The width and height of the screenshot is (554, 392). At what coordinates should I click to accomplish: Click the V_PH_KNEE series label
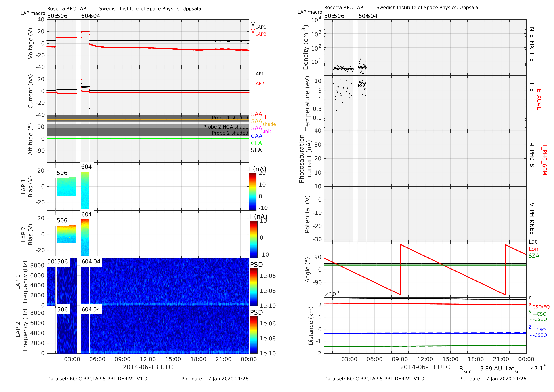coord(532,219)
